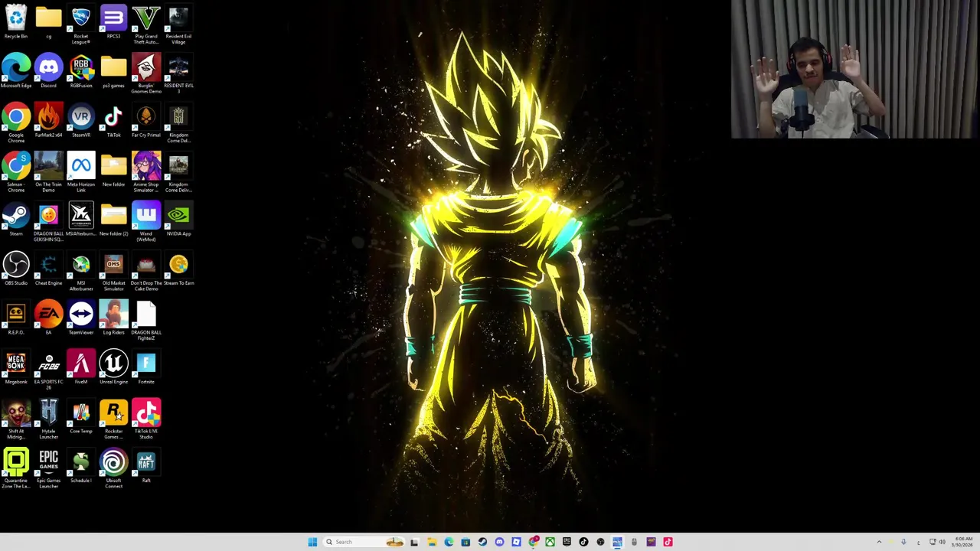Open the Windows Start menu

tap(312, 542)
